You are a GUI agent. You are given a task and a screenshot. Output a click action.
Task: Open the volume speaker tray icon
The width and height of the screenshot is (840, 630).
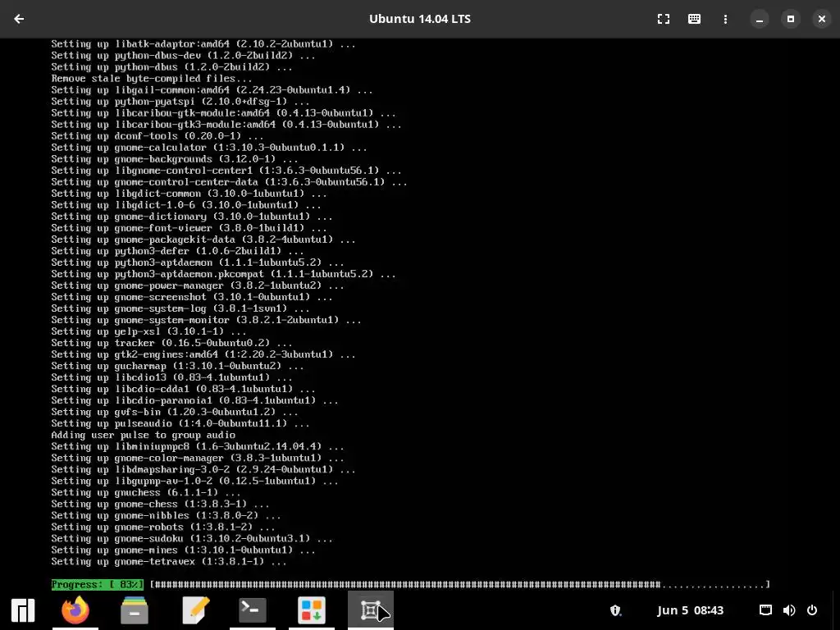[789, 610]
